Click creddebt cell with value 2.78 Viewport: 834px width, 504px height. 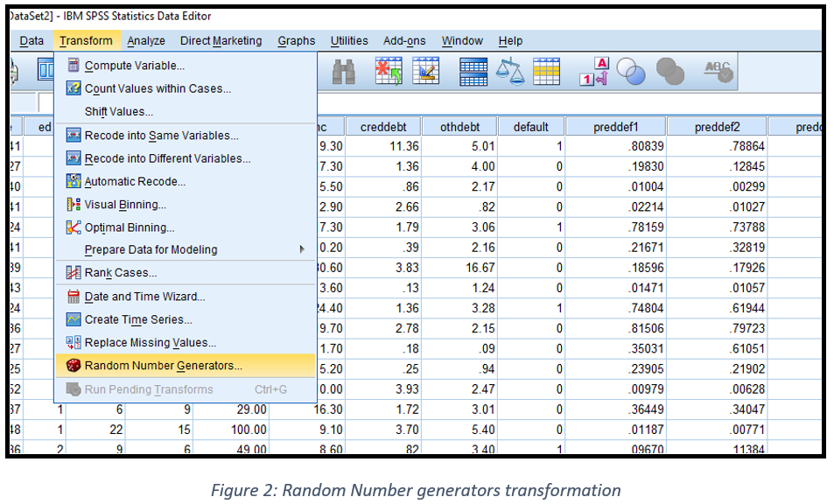tap(383, 328)
